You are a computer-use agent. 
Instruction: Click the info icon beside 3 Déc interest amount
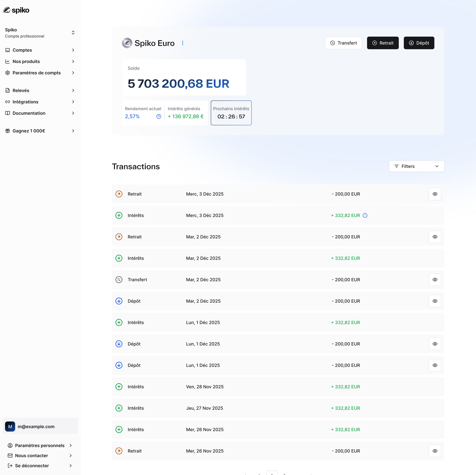coord(365,215)
